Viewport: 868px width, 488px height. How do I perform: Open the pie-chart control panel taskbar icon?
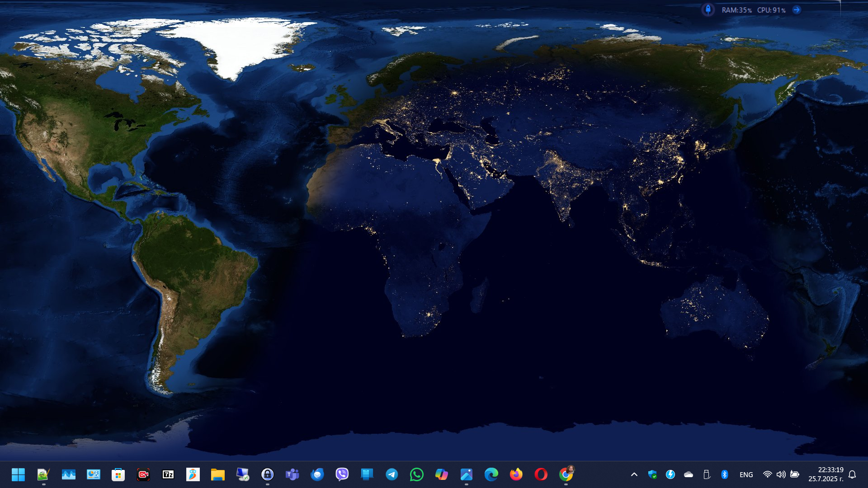coord(93,474)
